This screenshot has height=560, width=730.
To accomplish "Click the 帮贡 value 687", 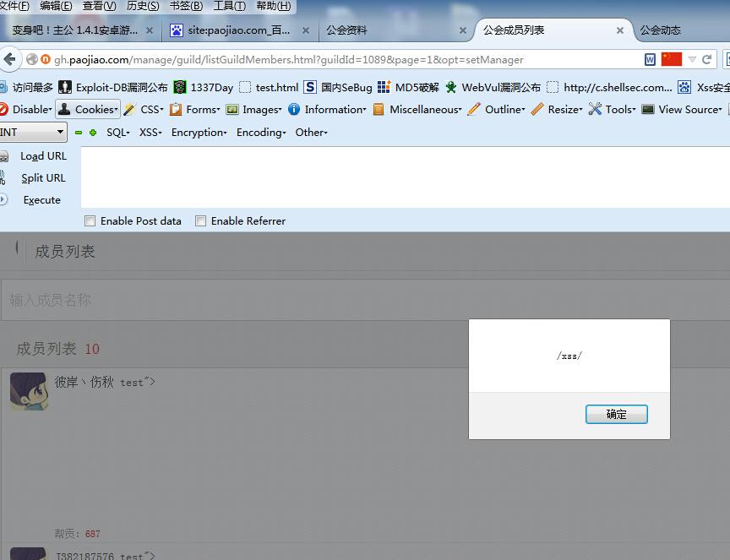I will 93,534.
